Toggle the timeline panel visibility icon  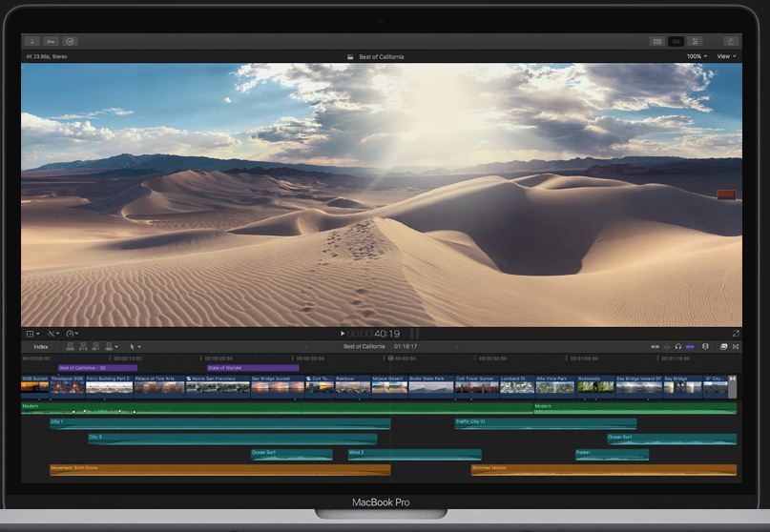pyautogui.click(x=676, y=42)
